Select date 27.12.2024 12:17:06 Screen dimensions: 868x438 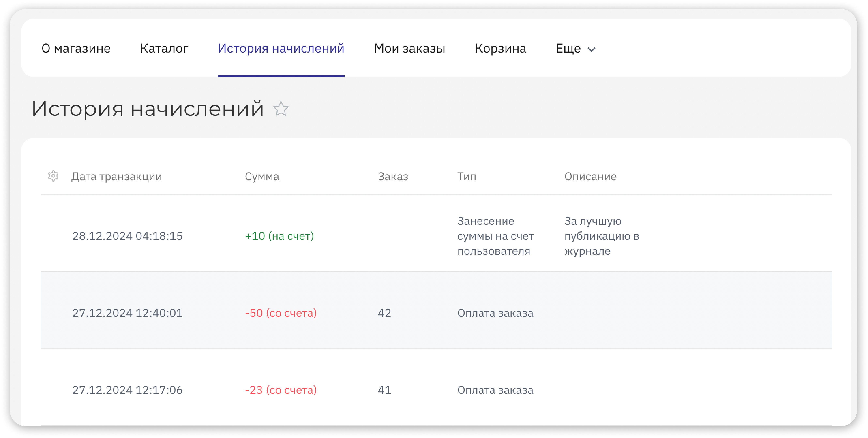click(127, 390)
